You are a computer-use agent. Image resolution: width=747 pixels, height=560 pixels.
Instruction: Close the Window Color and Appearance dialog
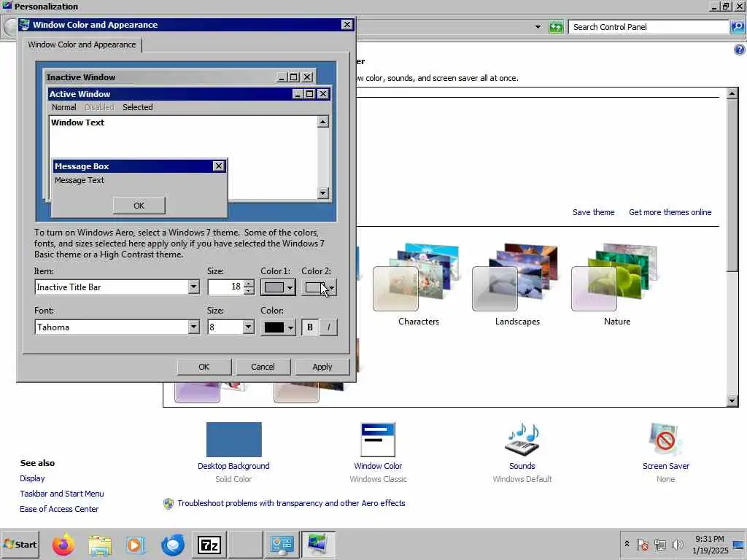pyautogui.click(x=347, y=24)
